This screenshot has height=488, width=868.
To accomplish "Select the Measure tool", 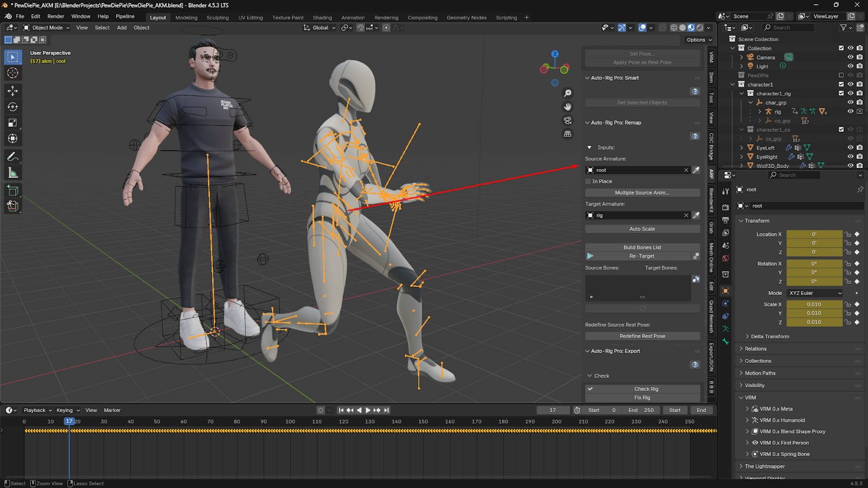I will click(x=12, y=173).
